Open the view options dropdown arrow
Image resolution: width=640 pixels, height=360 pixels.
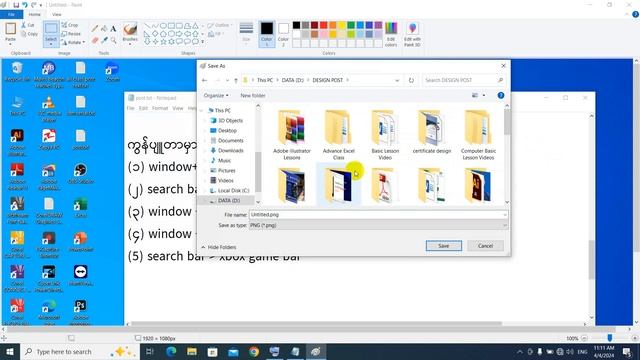click(484, 96)
